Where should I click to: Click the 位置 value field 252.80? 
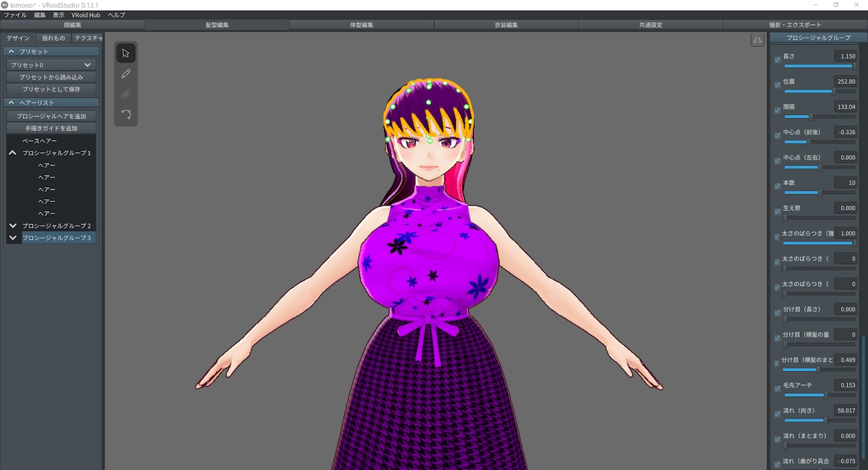845,81
